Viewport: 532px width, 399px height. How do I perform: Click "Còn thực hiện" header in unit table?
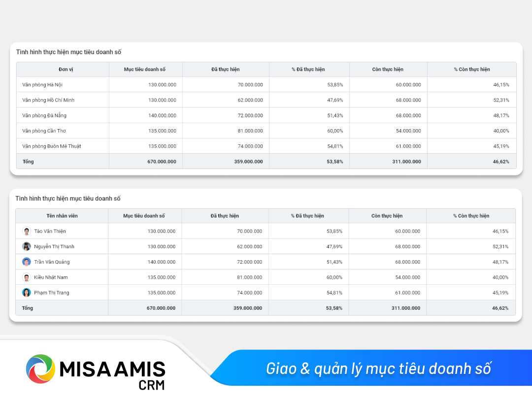pos(388,69)
